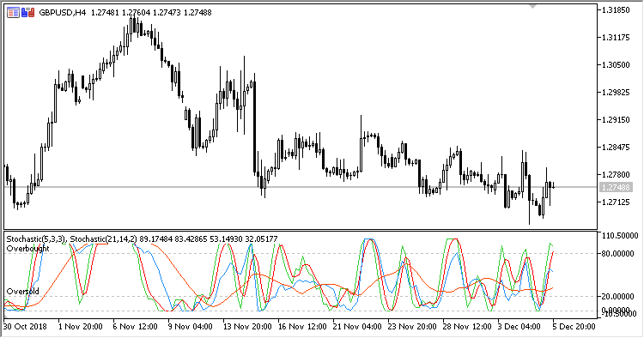The width and height of the screenshot is (644, 338).
Task: Click the 23 Nov 20:00 time label
Action: click(412, 327)
